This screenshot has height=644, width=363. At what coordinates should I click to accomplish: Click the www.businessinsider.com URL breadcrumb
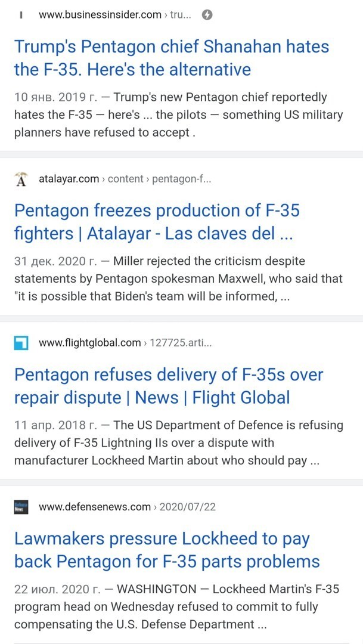click(x=114, y=15)
